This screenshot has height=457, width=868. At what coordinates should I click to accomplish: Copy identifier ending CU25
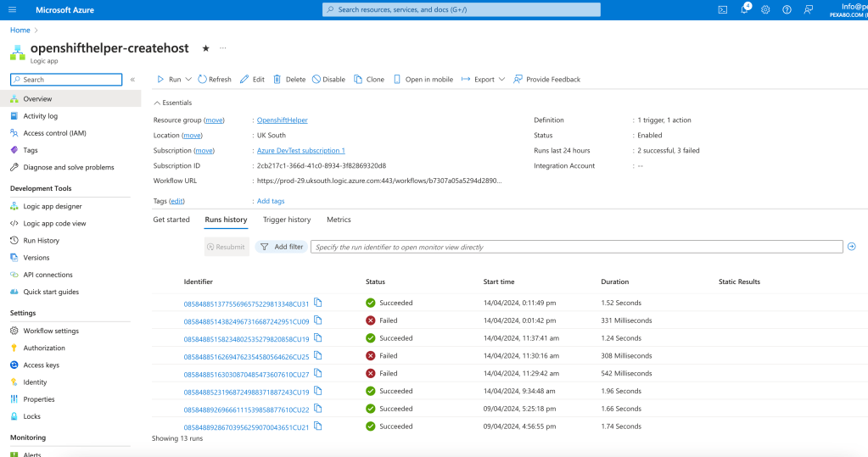click(x=317, y=356)
